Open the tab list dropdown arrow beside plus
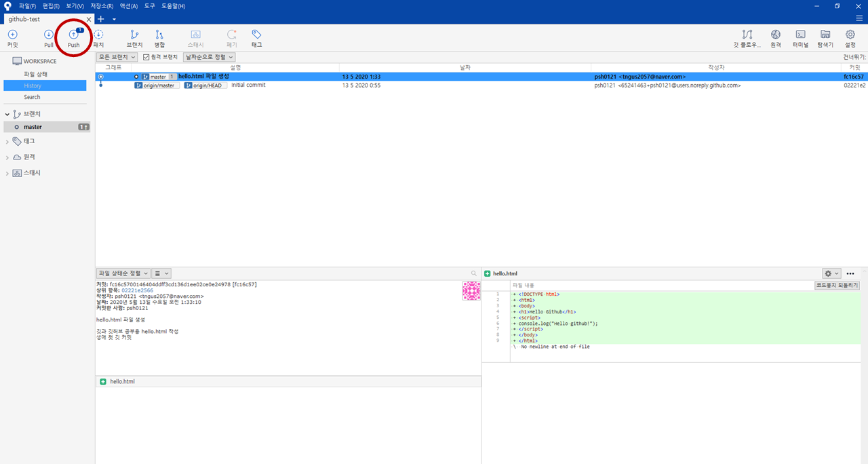Screen dimensions: 868x464 [114, 19]
